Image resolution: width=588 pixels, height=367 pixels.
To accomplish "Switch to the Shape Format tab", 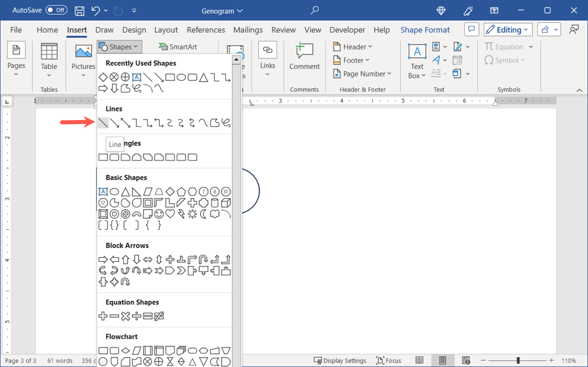I will 425,30.
